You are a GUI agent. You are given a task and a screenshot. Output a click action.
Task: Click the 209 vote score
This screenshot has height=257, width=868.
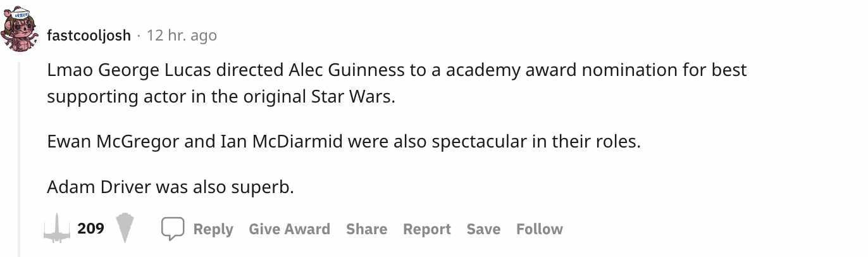point(90,229)
